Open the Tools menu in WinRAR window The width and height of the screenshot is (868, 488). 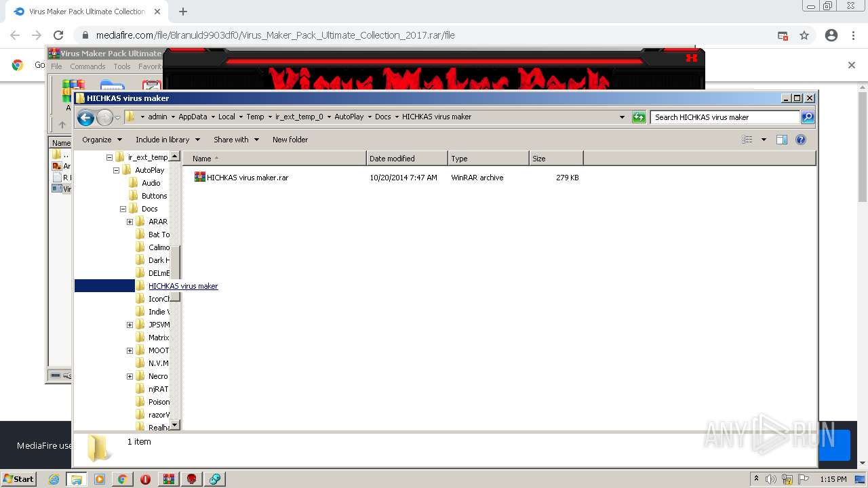(x=122, y=66)
